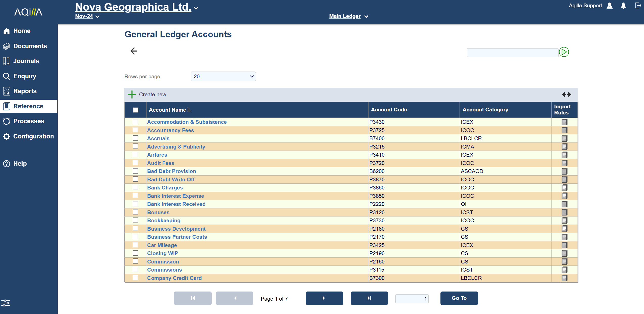Open the Bank Charges account link
The width and height of the screenshot is (644, 314).
tap(165, 188)
